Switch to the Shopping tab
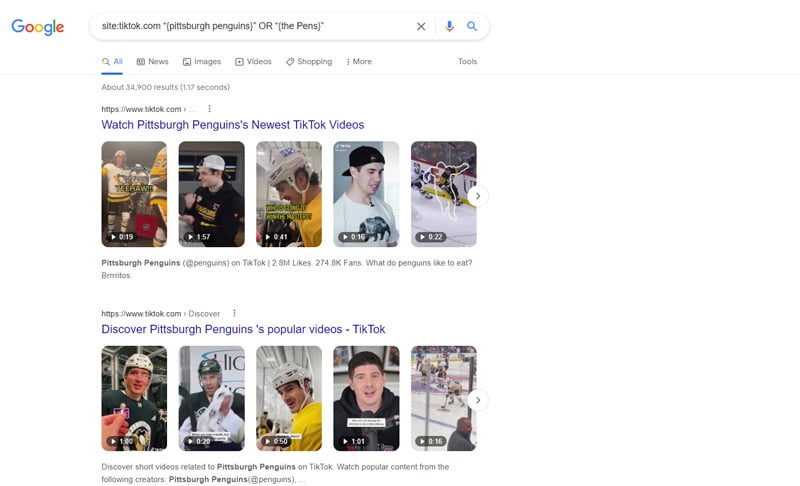This screenshot has height=486, width=800. pyautogui.click(x=309, y=62)
